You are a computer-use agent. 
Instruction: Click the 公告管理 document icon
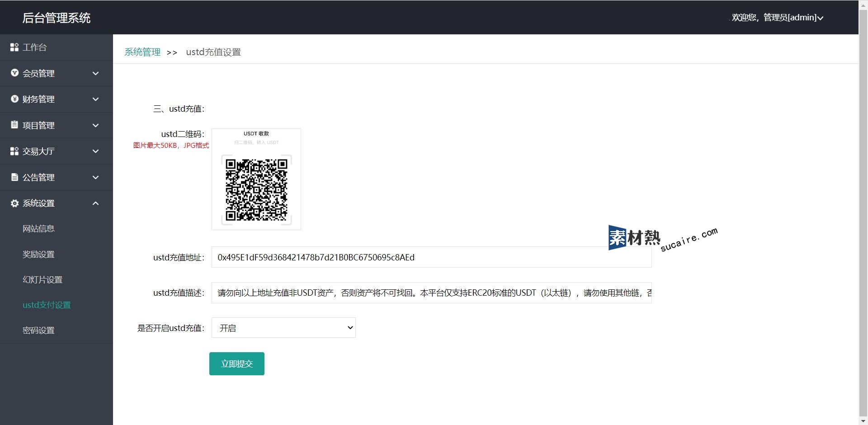click(14, 177)
